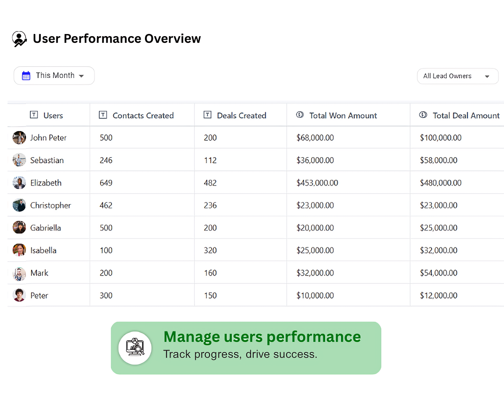Screen dimensions: 504x420
Task: Click the text icon next to Contacts Created
Action: pos(102,114)
